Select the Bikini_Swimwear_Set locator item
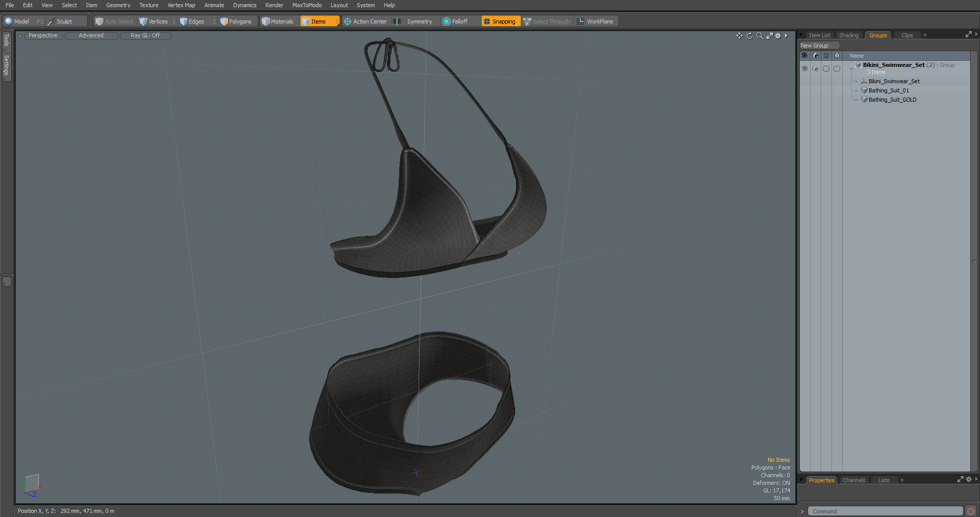Image resolution: width=980 pixels, height=517 pixels. click(894, 81)
